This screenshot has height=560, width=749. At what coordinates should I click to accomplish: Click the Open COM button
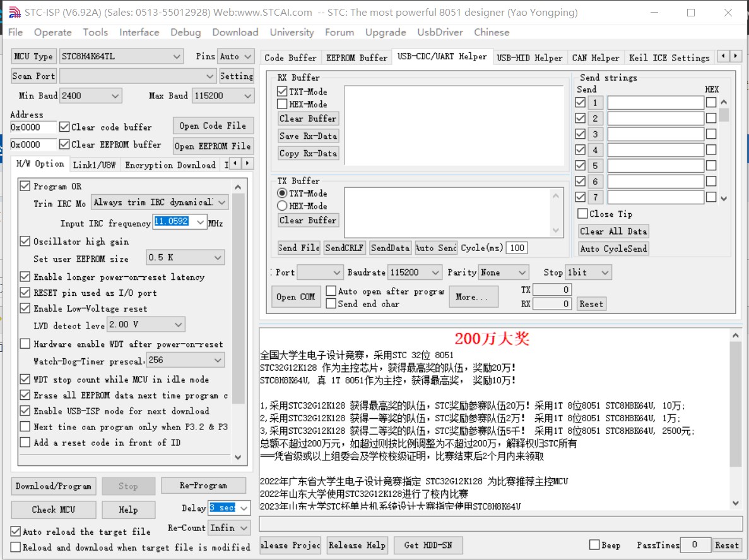(x=296, y=296)
